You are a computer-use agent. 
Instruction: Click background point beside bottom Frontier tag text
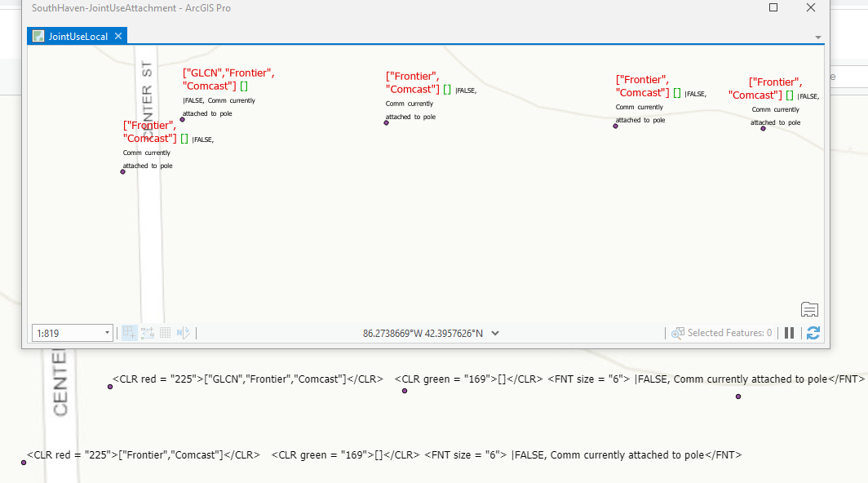24,463
